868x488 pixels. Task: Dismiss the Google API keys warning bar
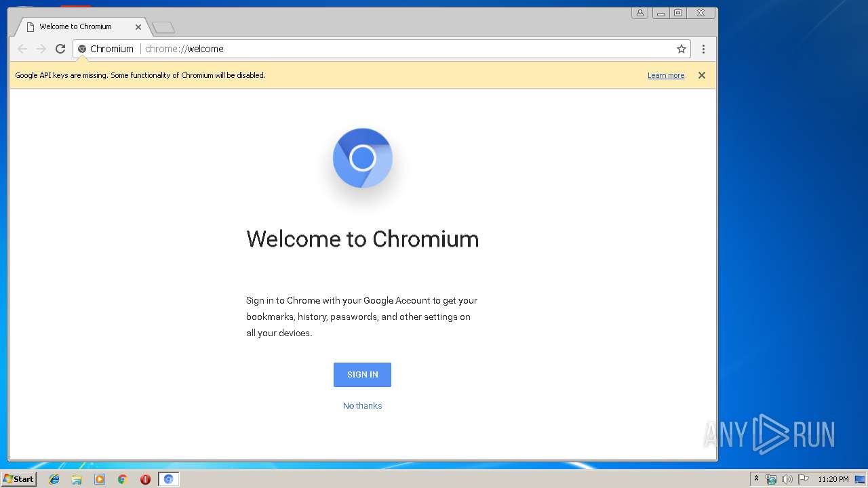pos(702,75)
